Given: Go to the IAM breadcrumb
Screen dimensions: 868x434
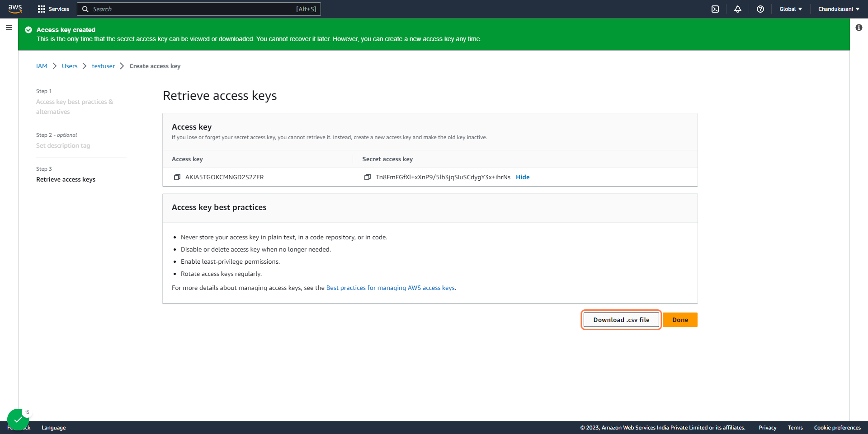Looking at the screenshot, I should (42, 66).
